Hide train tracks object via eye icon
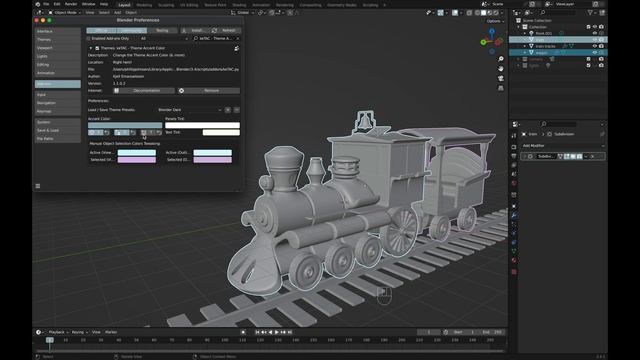Screen dimensions: 640x360 pyautogui.click(x=595, y=46)
